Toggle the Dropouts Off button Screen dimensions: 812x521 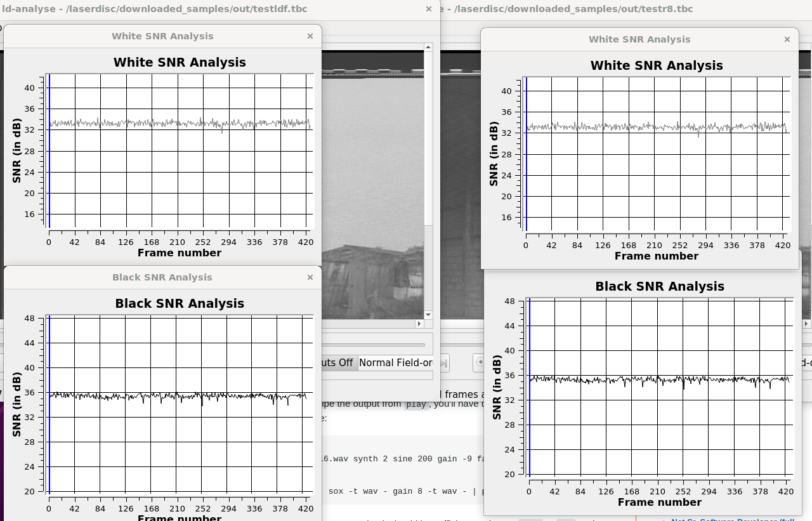339,363
